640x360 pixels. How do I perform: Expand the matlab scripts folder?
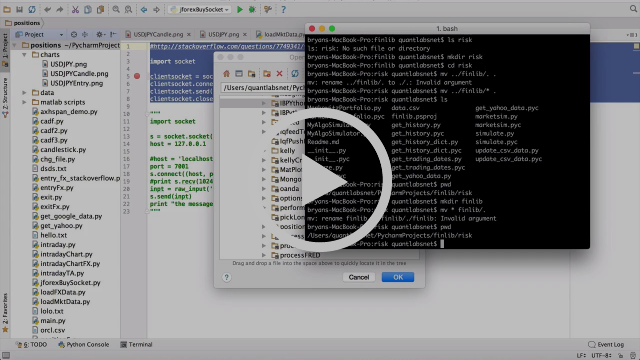tap(24, 102)
